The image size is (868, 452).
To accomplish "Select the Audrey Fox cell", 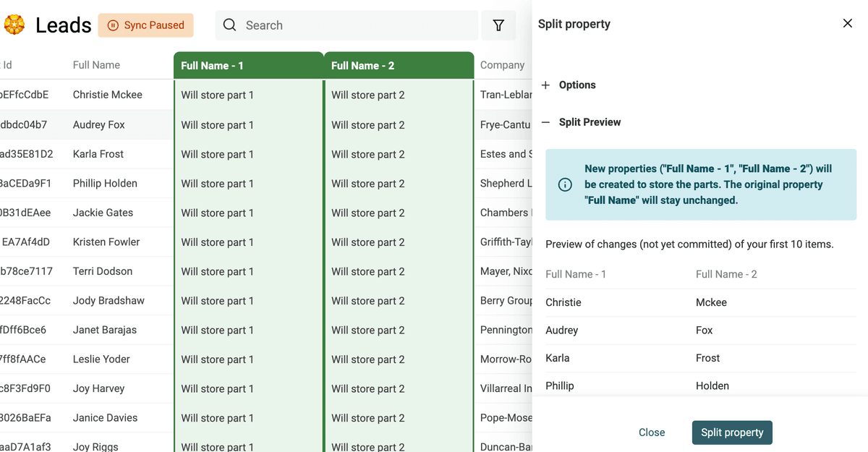I will point(99,124).
